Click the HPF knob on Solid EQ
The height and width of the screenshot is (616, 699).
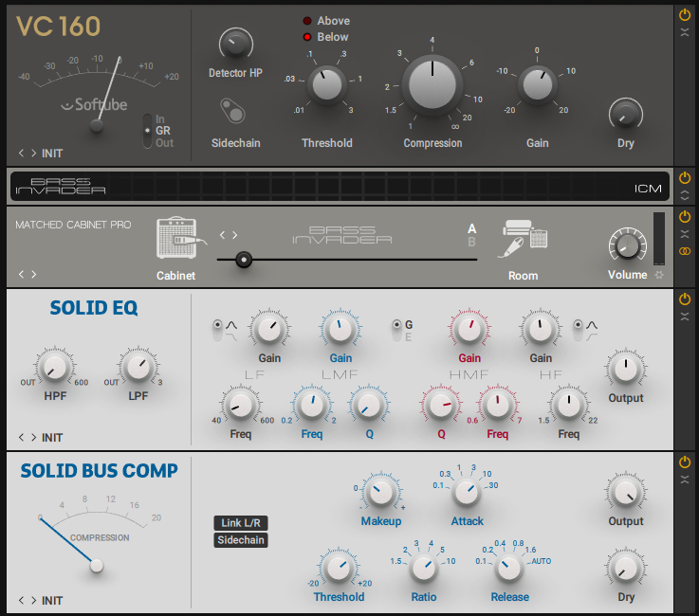click(x=54, y=368)
